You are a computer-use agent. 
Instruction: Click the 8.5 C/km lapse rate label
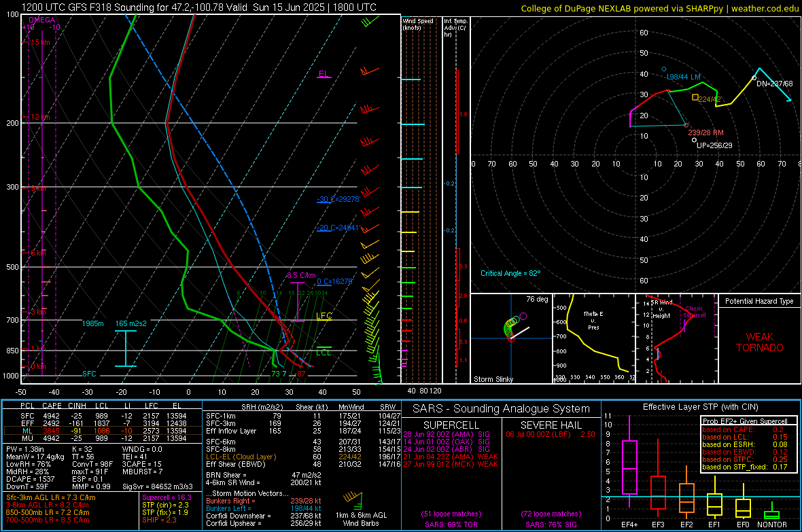click(301, 275)
